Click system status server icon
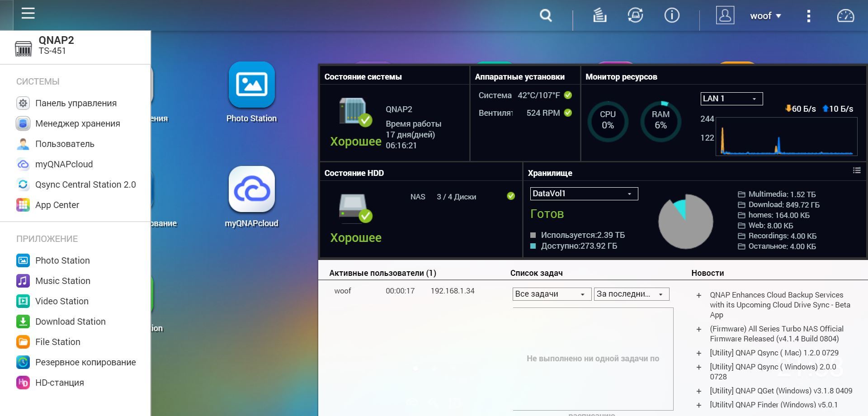868x416 pixels. click(x=355, y=113)
